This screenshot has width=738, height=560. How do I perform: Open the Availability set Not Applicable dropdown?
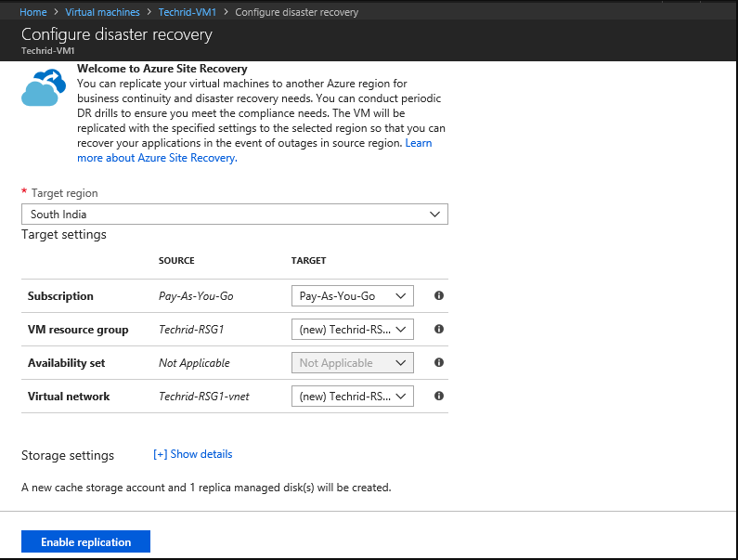[353, 363]
